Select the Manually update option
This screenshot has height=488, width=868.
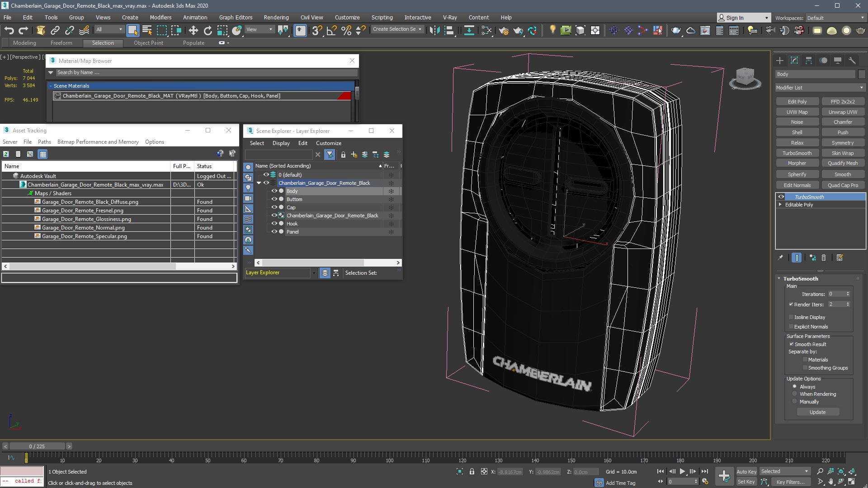click(x=795, y=401)
